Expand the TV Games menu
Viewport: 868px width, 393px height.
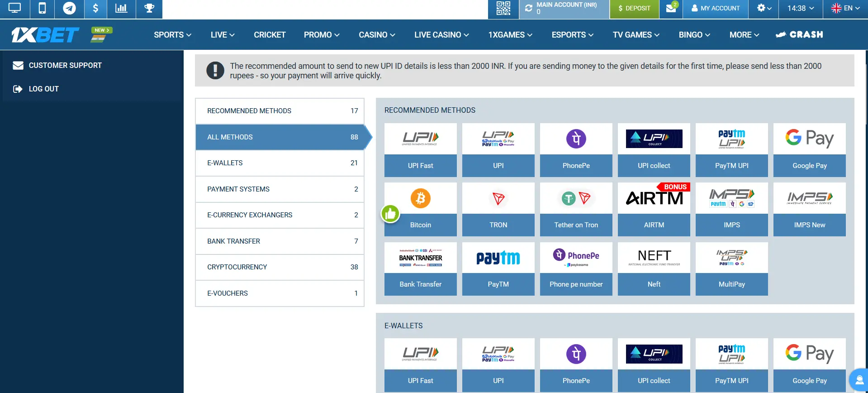click(x=636, y=35)
